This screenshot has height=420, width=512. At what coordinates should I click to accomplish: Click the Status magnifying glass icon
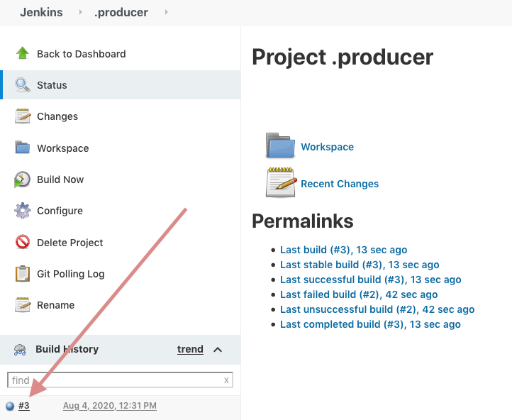click(x=22, y=84)
